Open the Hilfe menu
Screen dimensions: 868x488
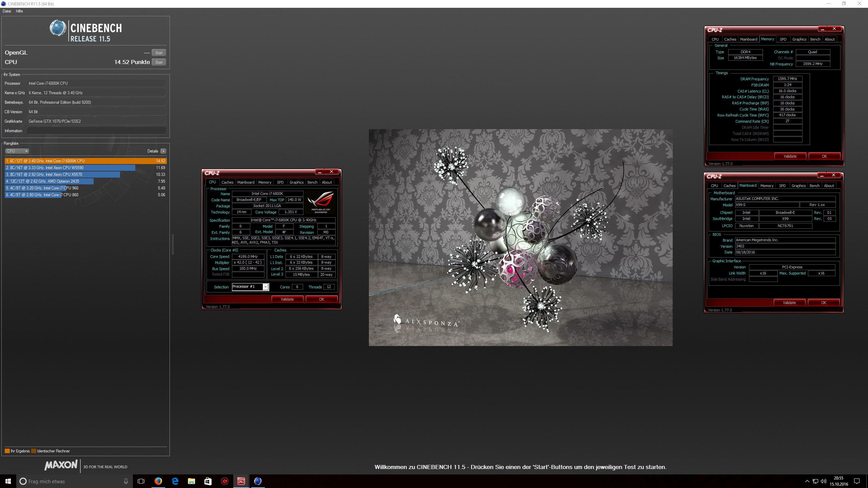click(19, 11)
